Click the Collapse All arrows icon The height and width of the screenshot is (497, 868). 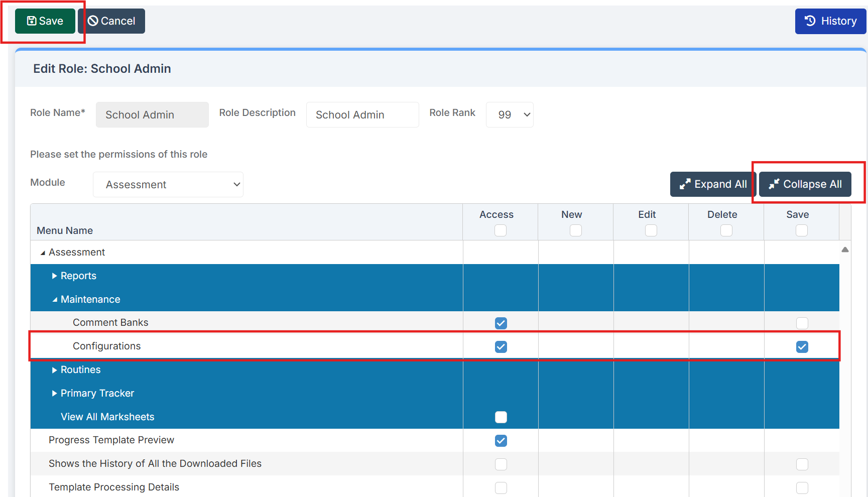(x=774, y=184)
